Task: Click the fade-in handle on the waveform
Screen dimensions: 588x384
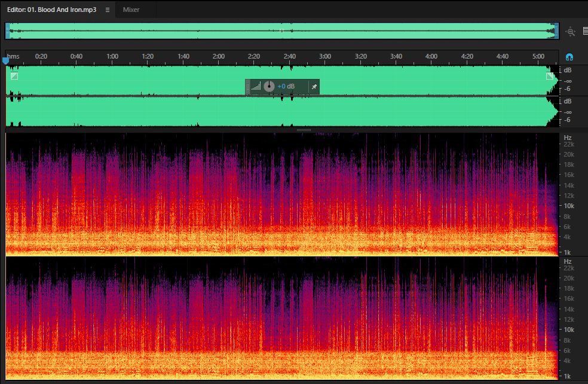Action: [14, 76]
